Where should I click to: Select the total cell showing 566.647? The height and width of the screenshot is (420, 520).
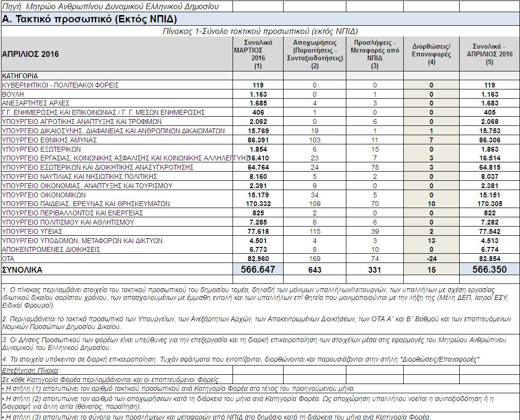pos(257,270)
